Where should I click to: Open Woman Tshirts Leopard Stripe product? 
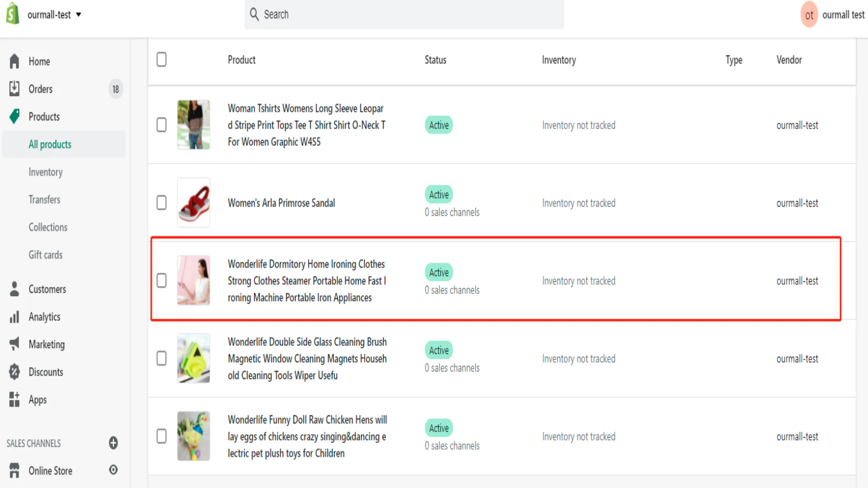(x=306, y=125)
